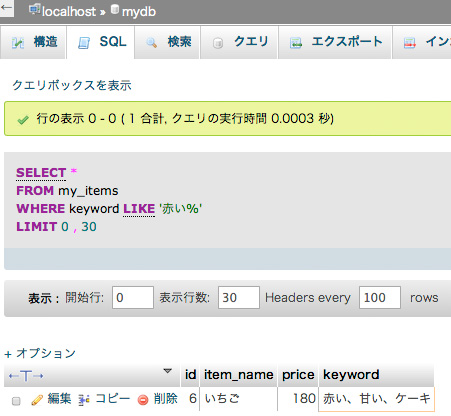The width and height of the screenshot is (451, 416).
Task: Click the Headers every input field
Action: point(380,297)
